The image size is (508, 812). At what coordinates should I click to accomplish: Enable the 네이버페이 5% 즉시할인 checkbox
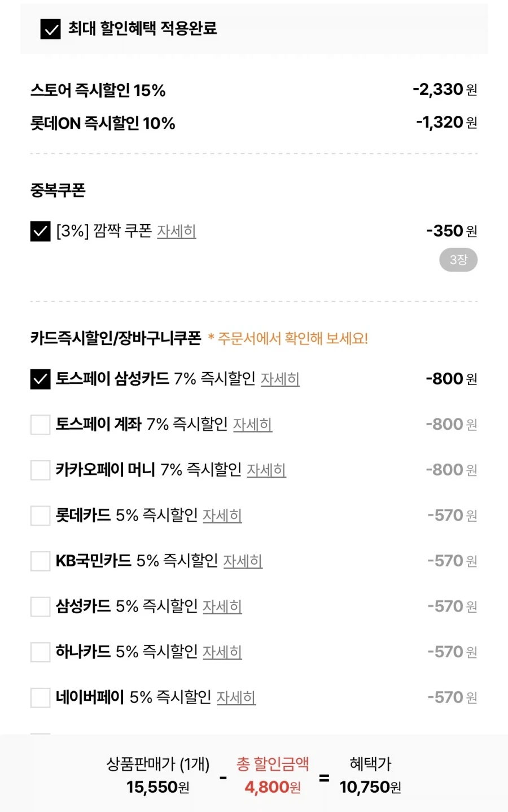[x=40, y=698]
